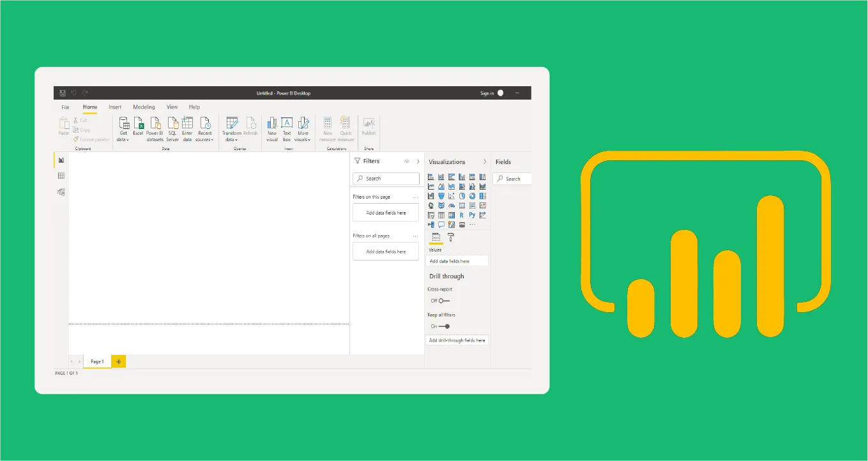
Task: Click Enter data in the ribbon
Action: pyautogui.click(x=187, y=129)
